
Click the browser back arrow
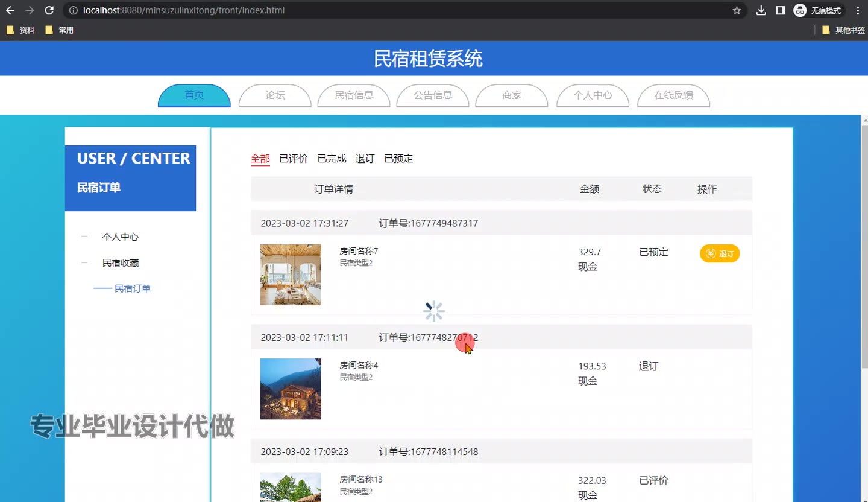(10, 10)
